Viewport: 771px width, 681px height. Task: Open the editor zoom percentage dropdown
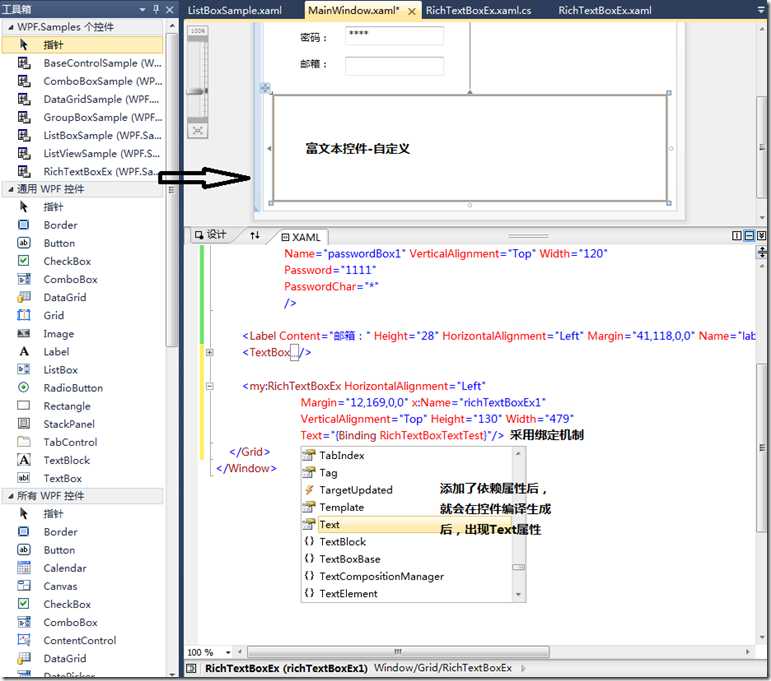coord(228,652)
